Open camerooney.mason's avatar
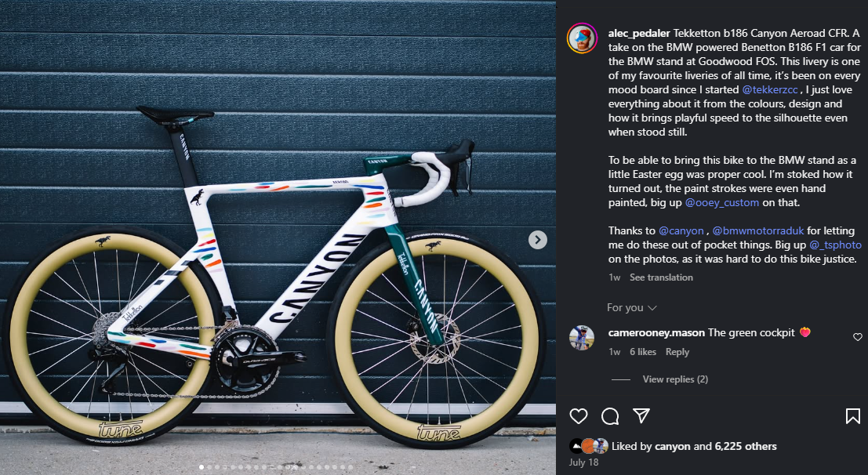Viewport: 868px width, 475px height. click(x=582, y=337)
